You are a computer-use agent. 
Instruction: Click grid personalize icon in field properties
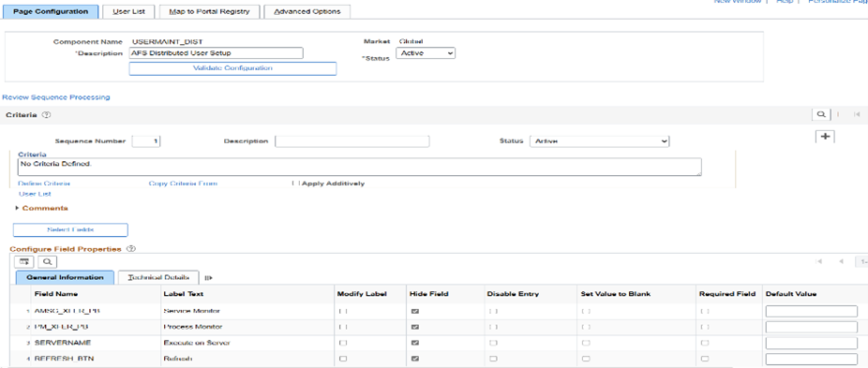[x=24, y=261]
